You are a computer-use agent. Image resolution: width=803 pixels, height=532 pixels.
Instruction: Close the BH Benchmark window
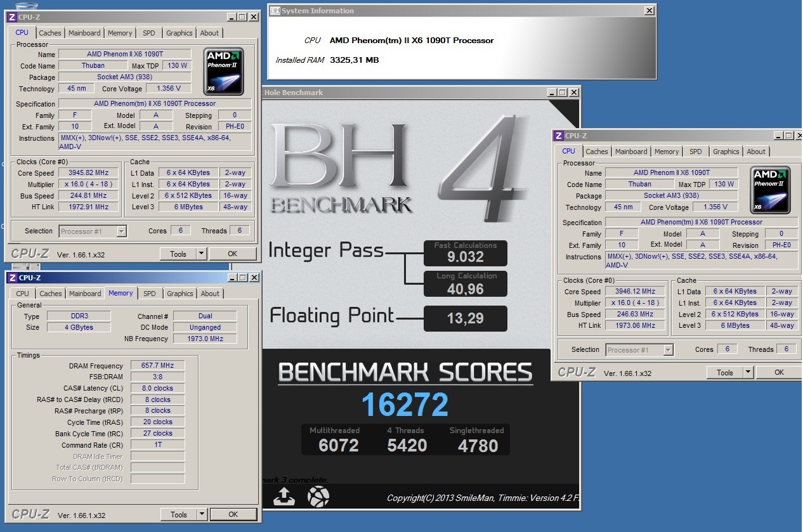click(x=573, y=93)
